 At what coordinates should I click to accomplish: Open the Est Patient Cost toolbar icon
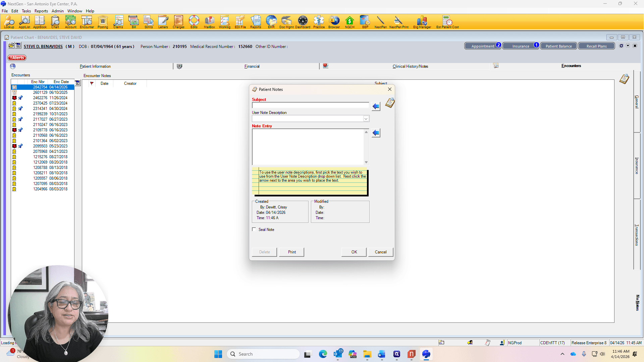(447, 22)
